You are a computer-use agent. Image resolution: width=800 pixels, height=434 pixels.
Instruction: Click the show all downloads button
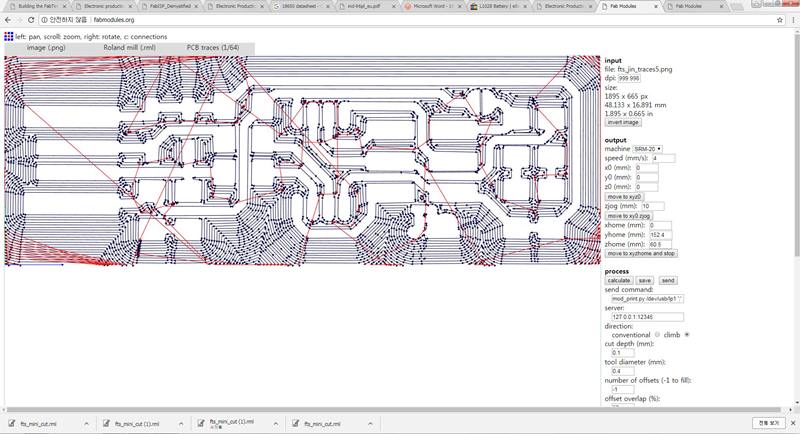(769, 423)
